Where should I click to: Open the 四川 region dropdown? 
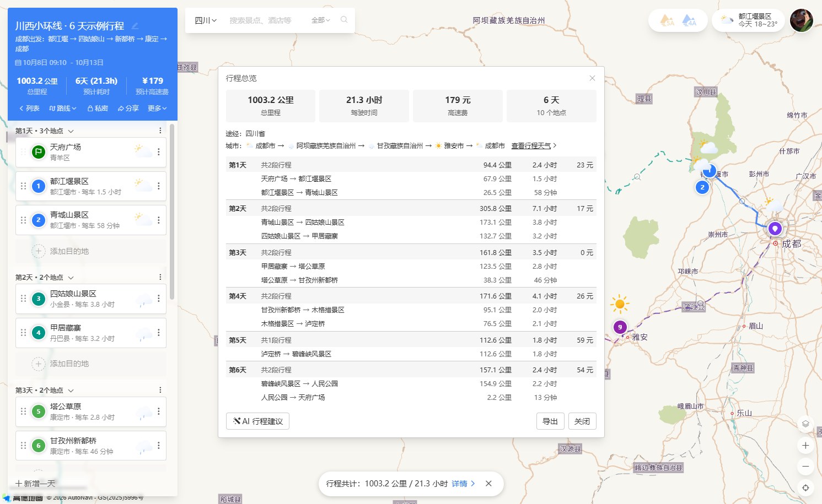tap(206, 20)
